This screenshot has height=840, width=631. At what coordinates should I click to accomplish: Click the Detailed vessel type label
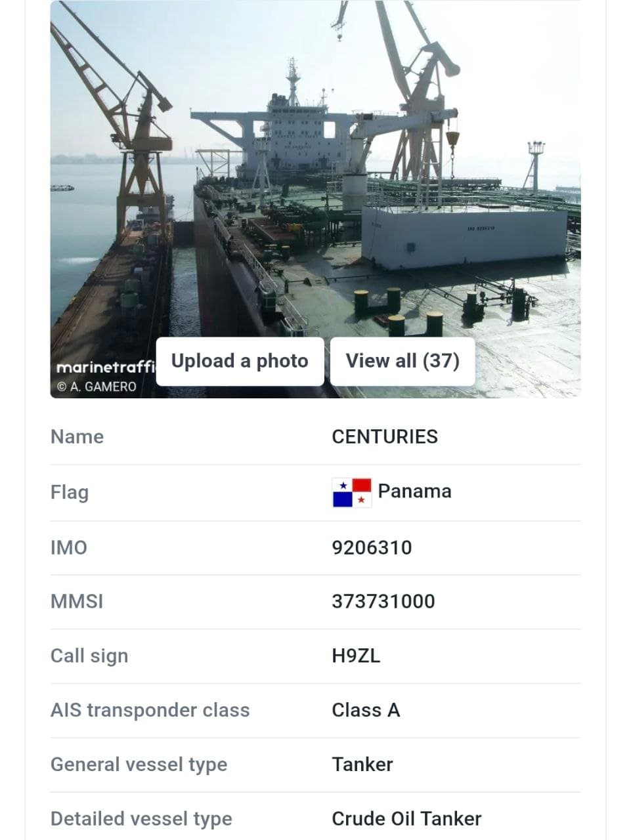click(x=141, y=818)
